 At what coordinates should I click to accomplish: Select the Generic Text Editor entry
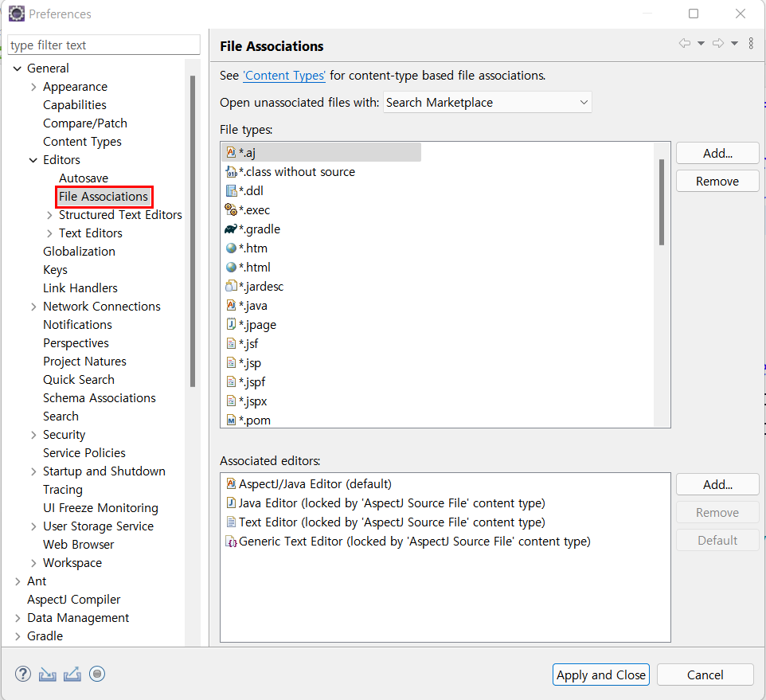(x=408, y=542)
